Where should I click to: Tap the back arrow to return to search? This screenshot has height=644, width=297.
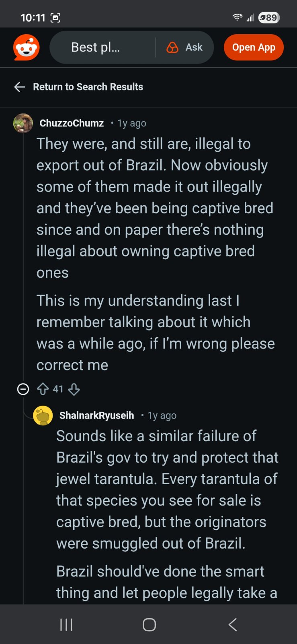19,87
